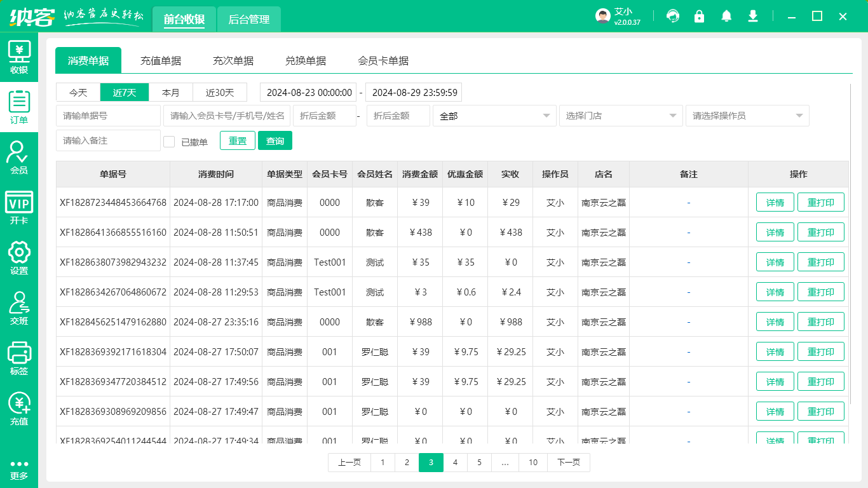Click the 纳客 logo
Image resolution: width=868 pixels, height=488 pixels.
coord(32,17)
